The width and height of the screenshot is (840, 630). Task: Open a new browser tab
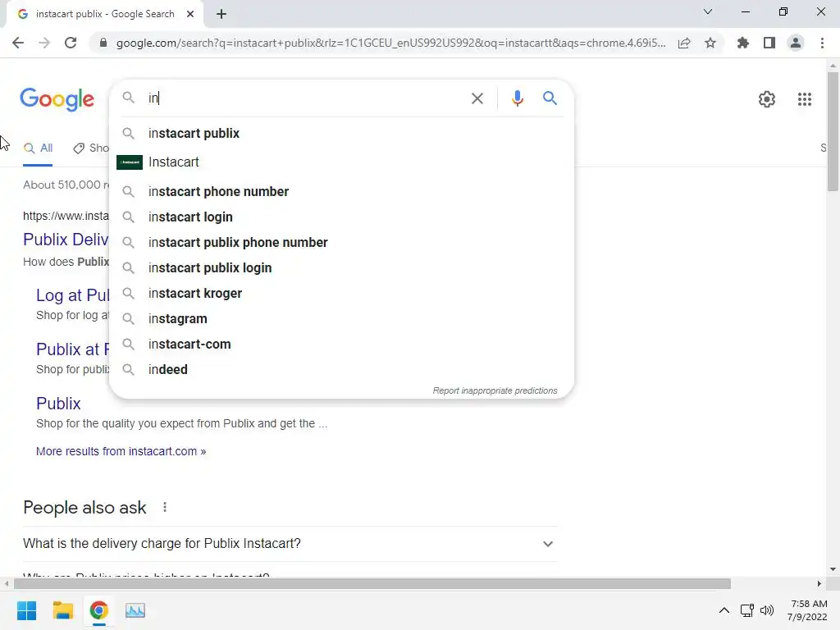click(221, 13)
